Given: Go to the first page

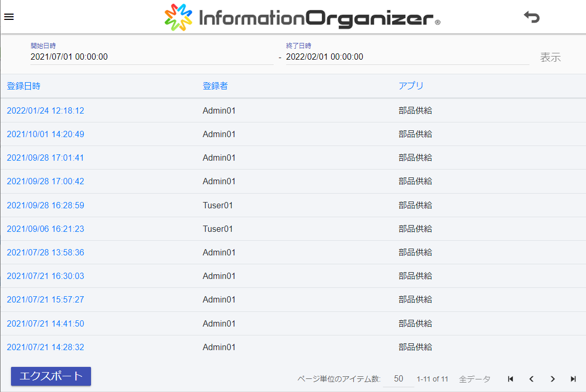Looking at the screenshot, I should [x=511, y=379].
